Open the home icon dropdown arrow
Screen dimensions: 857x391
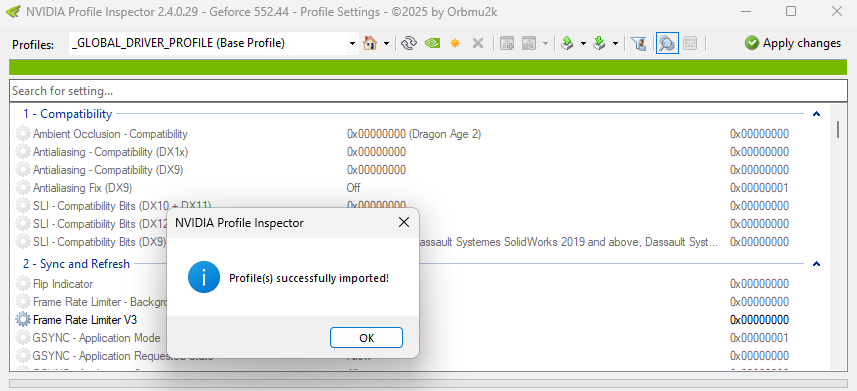[x=386, y=44]
